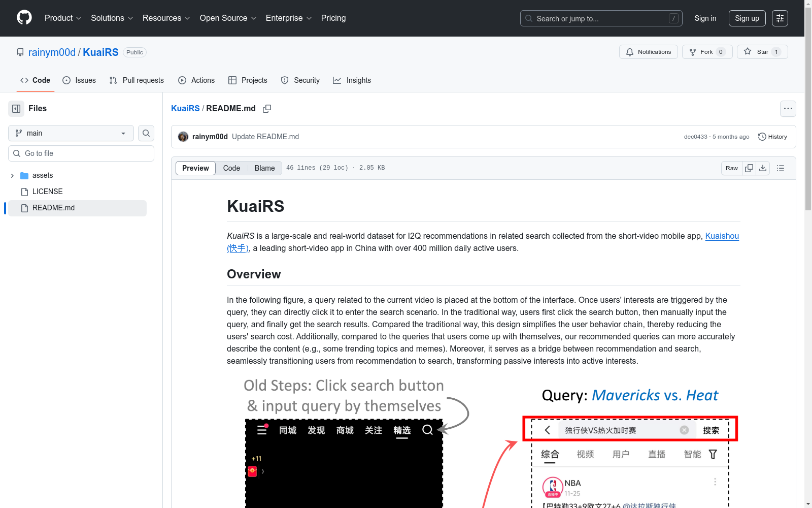The width and height of the screenshot is (812, 508).
Task: Switch to Code view
Action: pyautogui.click(x=231, y=168)
